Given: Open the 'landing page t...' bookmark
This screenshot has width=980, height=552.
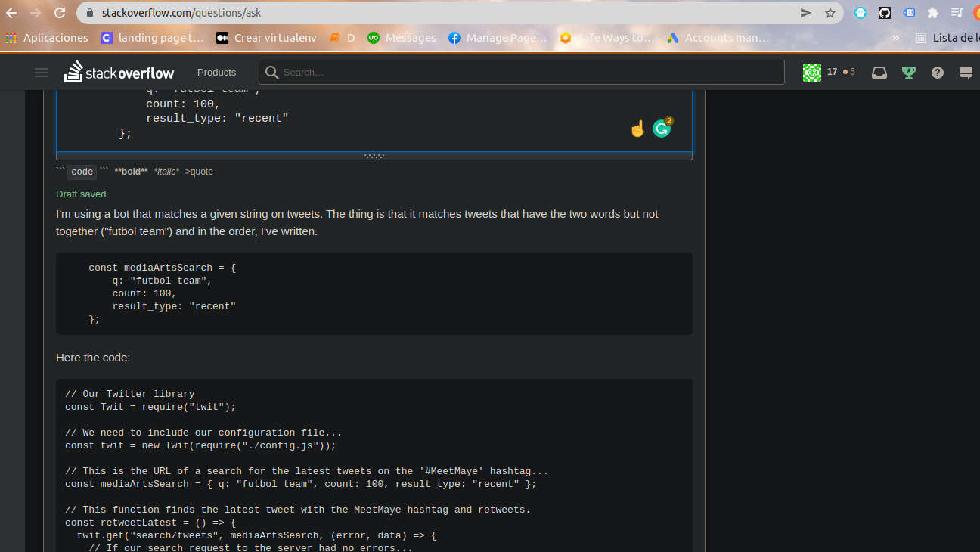Looking at the screenshot, I should point(152,37).
